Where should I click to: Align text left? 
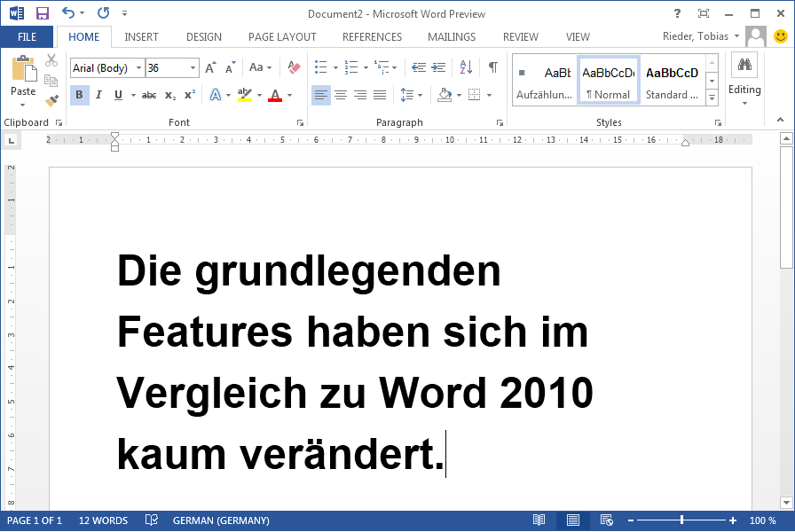click(x=321, y=95)
